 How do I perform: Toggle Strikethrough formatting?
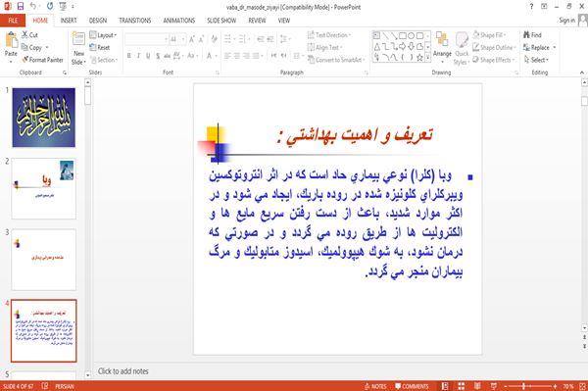tap(167, 56)
